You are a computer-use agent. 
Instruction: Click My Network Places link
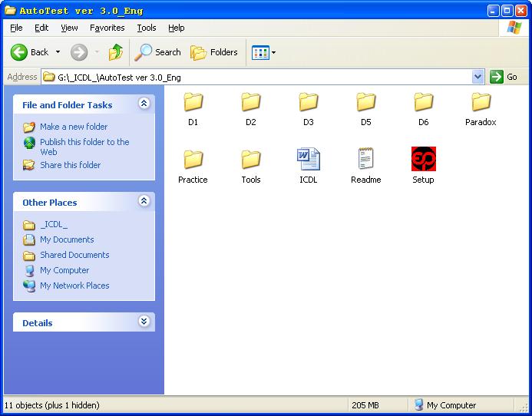pyautogui.click(x=74, y=286)
